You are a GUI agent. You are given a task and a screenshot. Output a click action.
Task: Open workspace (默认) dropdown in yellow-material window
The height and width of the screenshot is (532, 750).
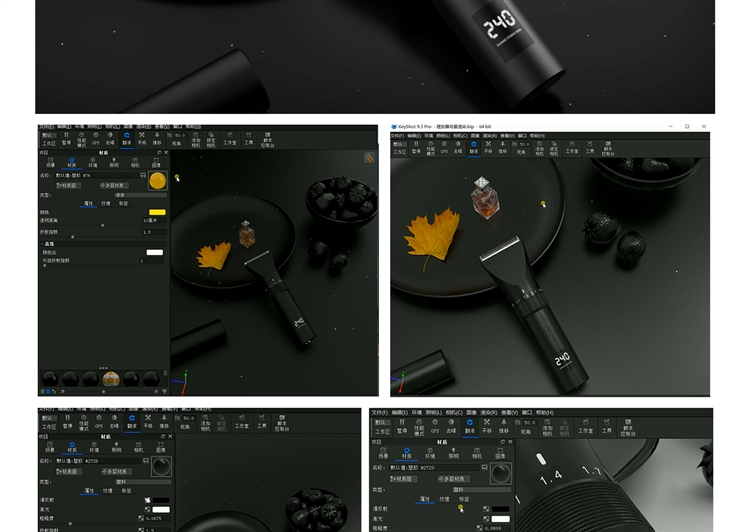pos(49,135)
